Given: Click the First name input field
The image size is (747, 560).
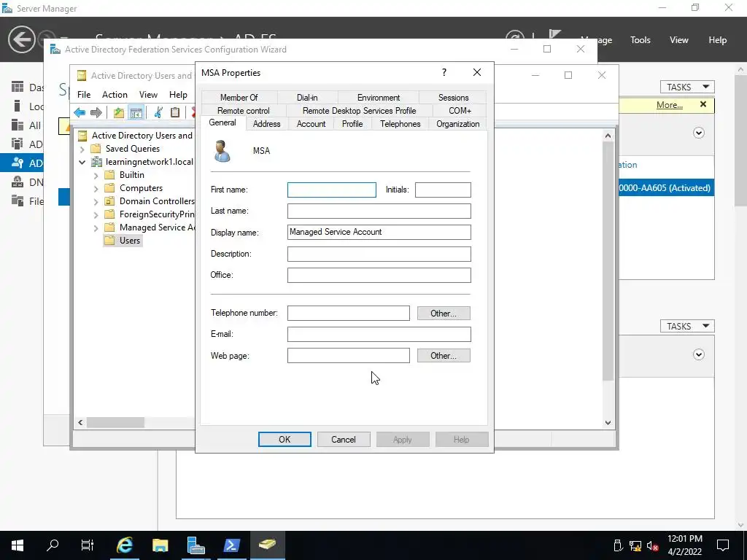Looking at the screenshot, I should point(332,190).
